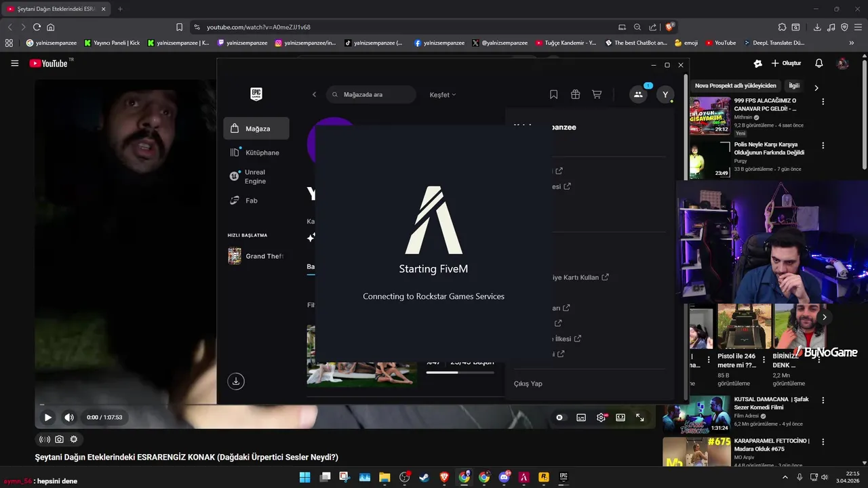Open options for KARAPARAMEL FETTOCİNO video

(823, 442)
